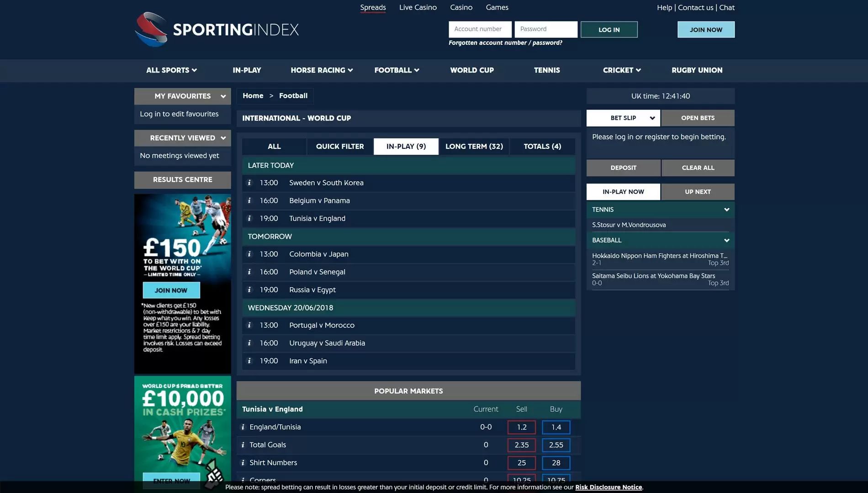The height and width of the screenshot is (493, 868).
Task: Switch to the Totals (4) tab
Action: (542, 147)
